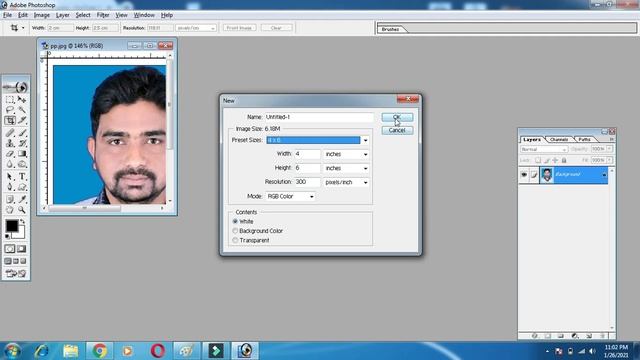Select the Move tool
The height and width of the screenshot is (360, 640).
tap(22, 99)
